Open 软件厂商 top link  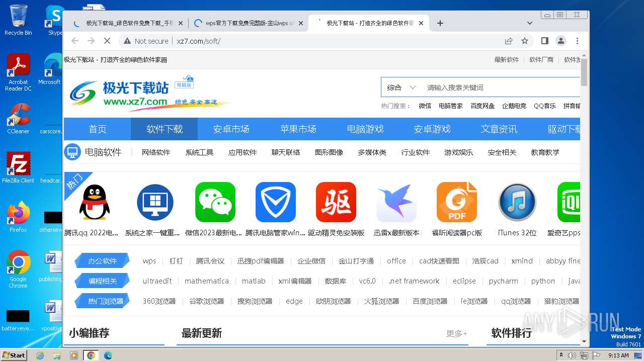click(x=541, y=60)
